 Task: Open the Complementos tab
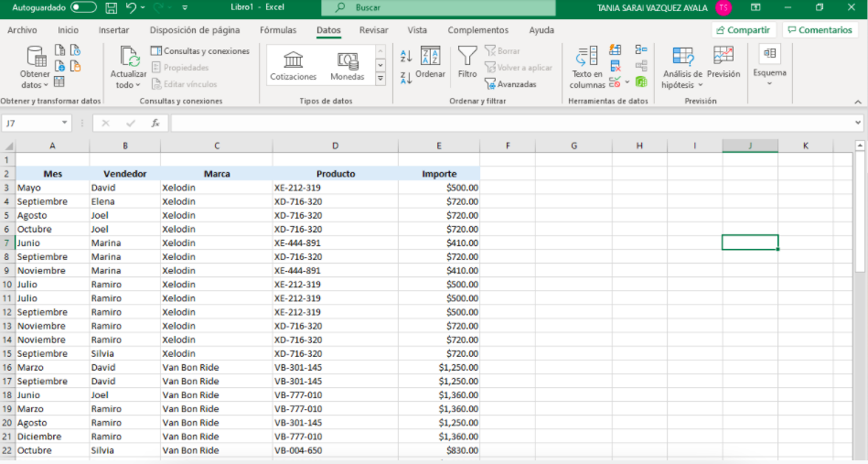tap(477, 30)
